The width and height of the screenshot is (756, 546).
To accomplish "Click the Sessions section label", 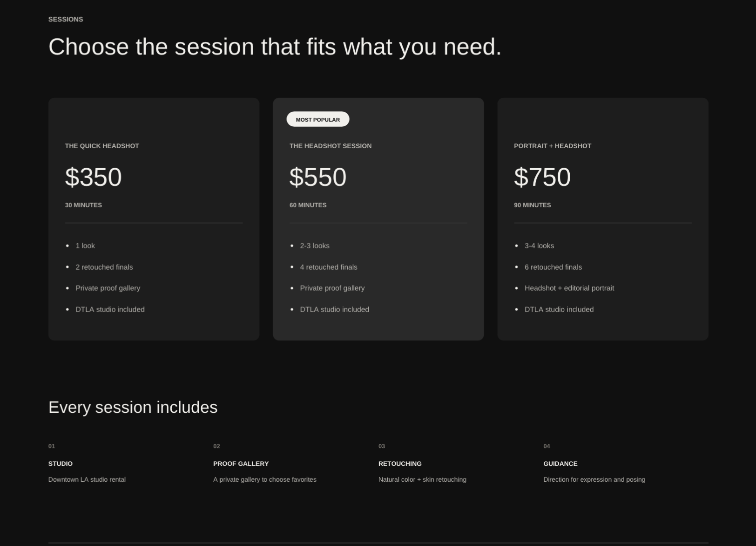I will 66,19.
